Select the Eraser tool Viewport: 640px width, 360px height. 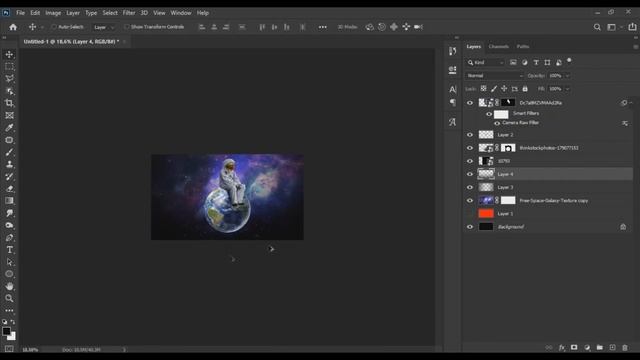coord(9,189)
